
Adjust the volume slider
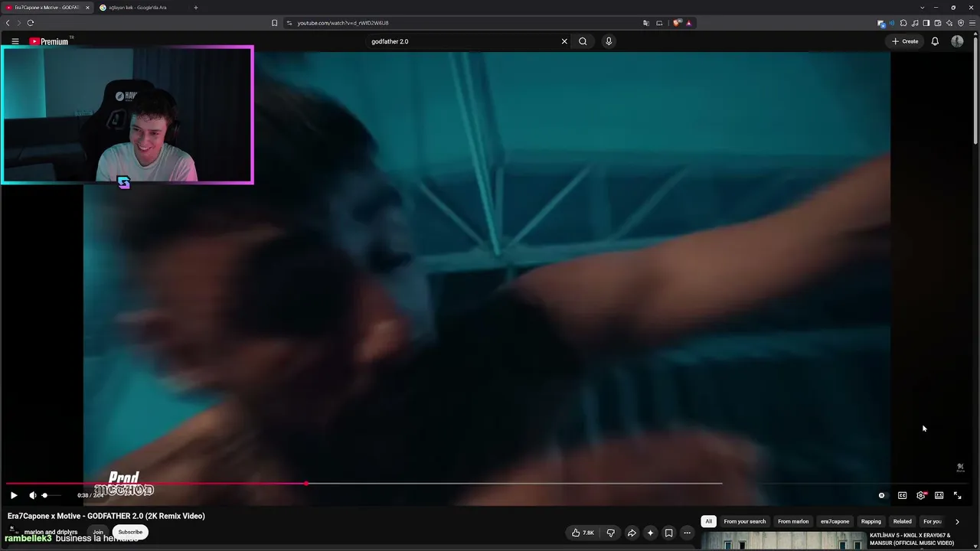tap(51, 495)
